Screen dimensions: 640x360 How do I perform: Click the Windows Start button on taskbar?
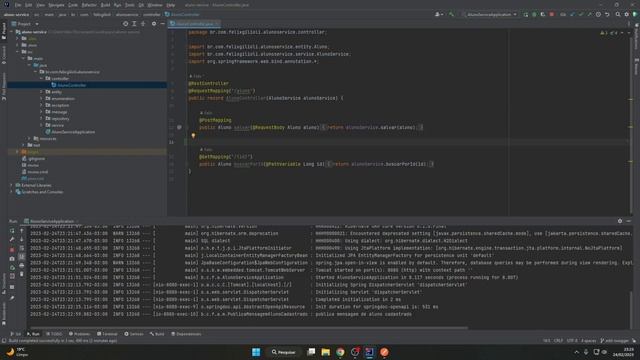pyautogui.click(x=256, y=352)
